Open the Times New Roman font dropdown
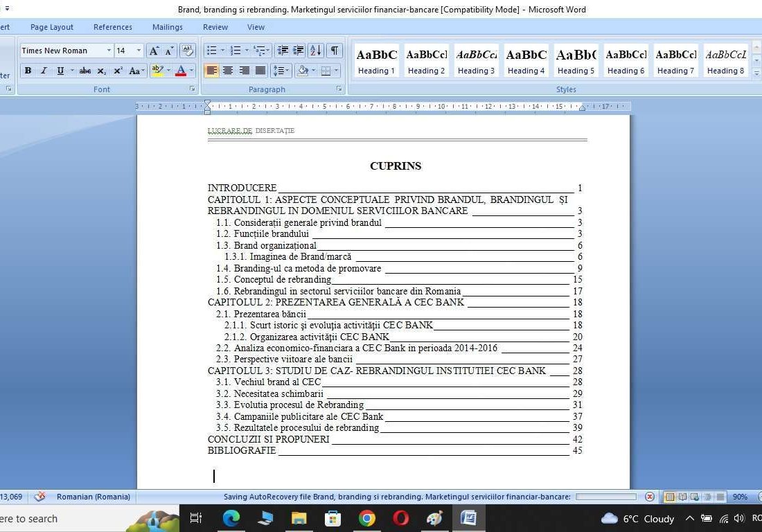This screenshot has width=762, height=532. click(109, 51)
